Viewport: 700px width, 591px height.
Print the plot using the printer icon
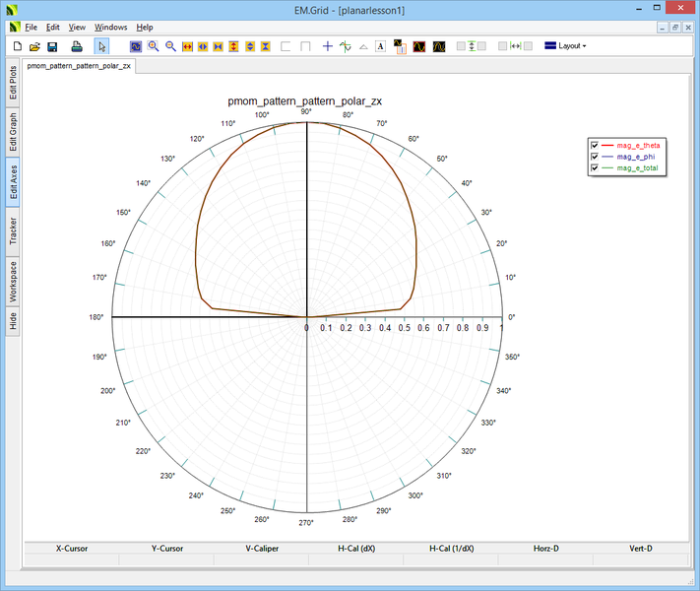76,46
